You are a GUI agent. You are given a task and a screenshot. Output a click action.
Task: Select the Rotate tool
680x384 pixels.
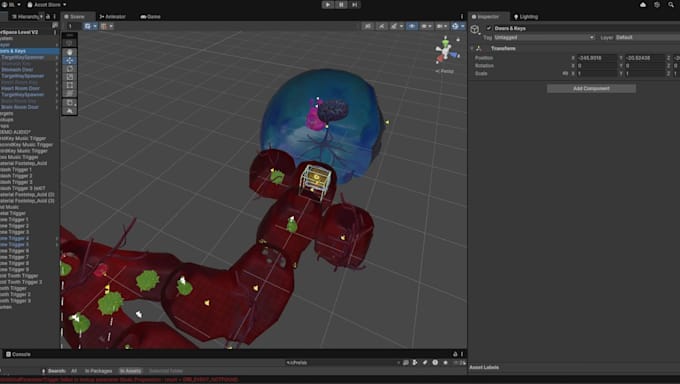tap(69, 69)
